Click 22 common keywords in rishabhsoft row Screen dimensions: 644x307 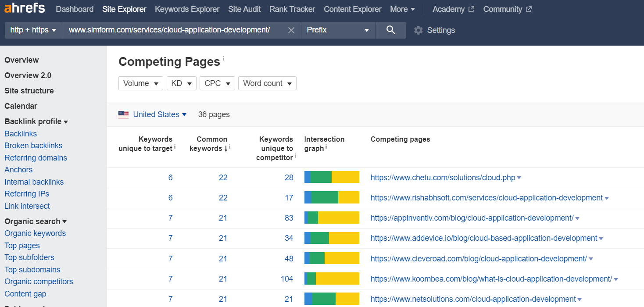tap(223, 198)
